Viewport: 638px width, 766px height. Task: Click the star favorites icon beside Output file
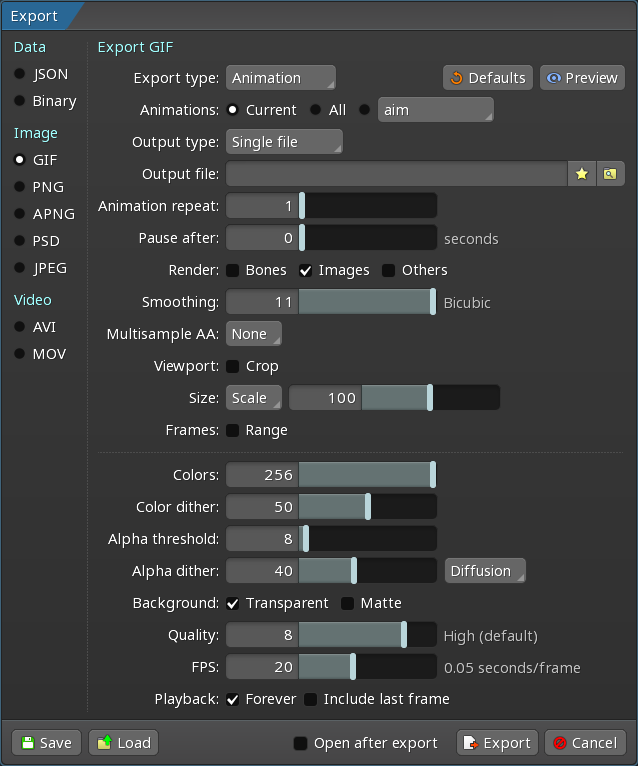click(582, 174)
